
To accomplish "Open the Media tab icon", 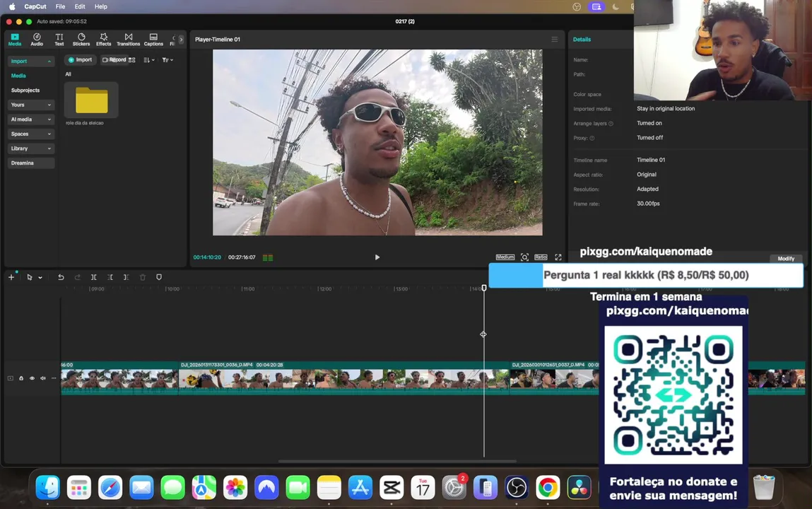I will 15,40.
